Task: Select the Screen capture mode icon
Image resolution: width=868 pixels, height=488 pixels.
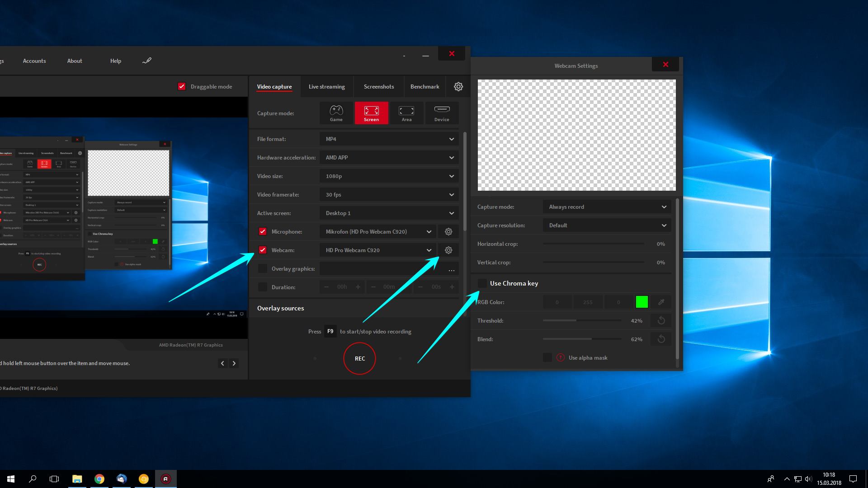Action: point(371,113)
